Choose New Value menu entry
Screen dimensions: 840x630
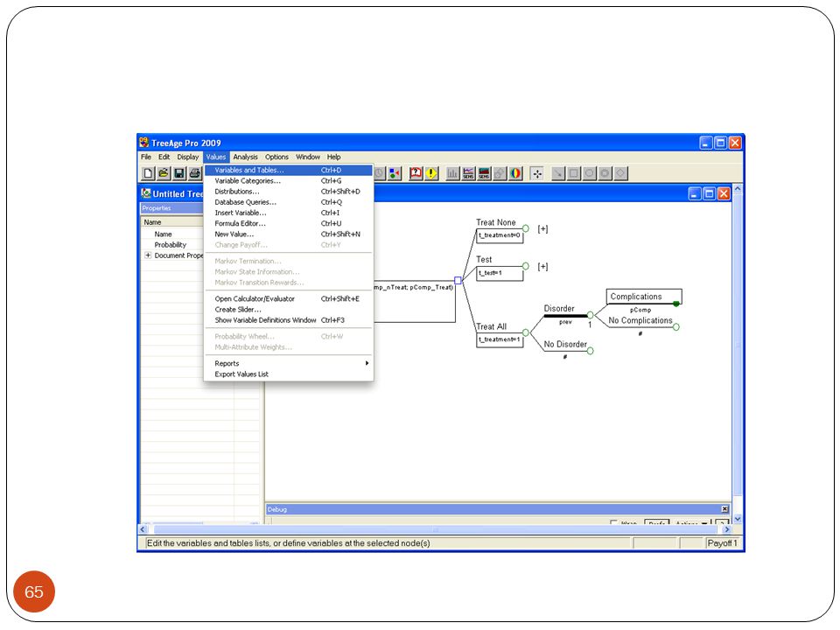point(288,234)
